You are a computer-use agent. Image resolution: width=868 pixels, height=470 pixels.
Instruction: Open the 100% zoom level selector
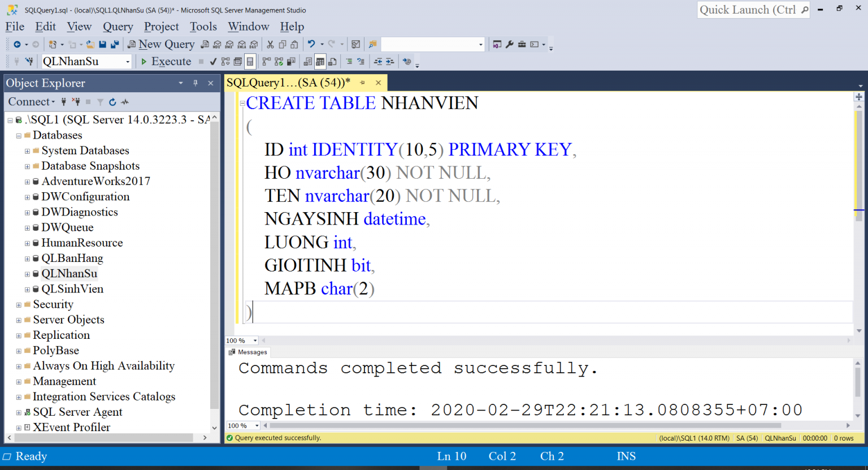click(241, 340)
